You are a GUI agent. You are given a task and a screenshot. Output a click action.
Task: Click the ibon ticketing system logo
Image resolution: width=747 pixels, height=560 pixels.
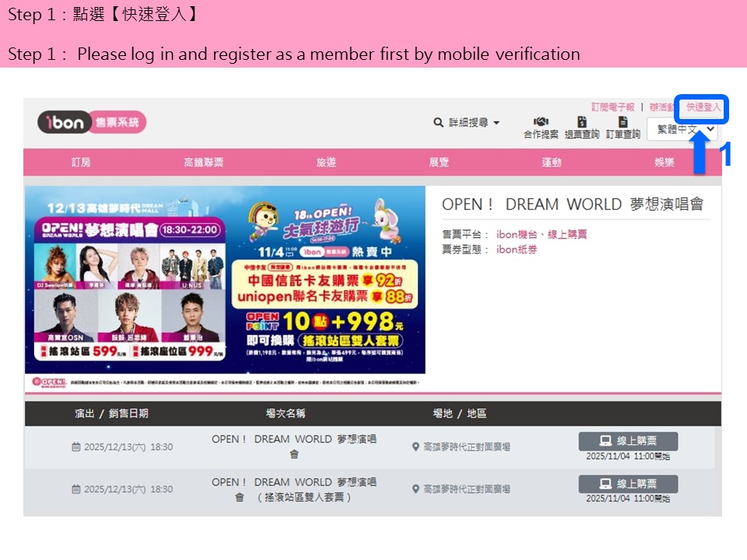point(92,122)
